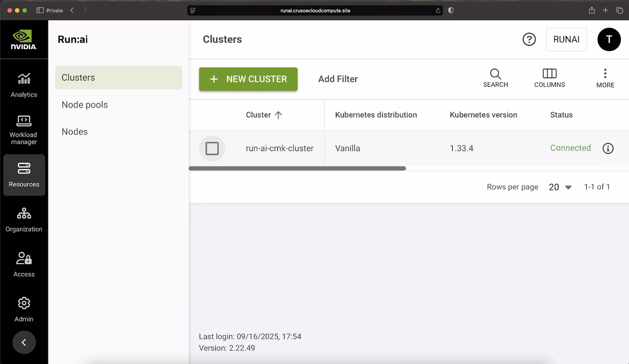Screen dimensions: 629x364
Task: Click the NVIDIA logo in the sidebar
Action: 24,39
